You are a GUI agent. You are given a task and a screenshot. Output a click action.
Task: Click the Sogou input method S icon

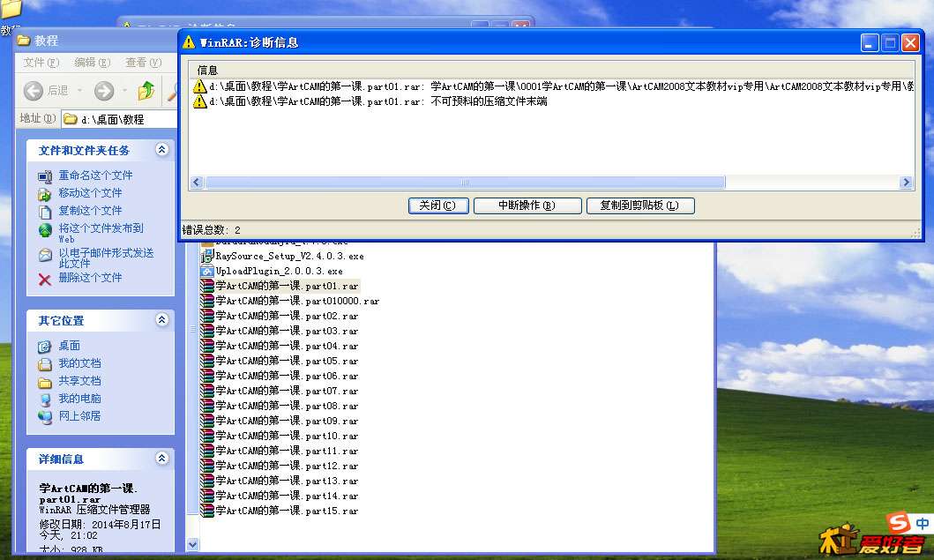pyautogui.click(x=898, y=522)
